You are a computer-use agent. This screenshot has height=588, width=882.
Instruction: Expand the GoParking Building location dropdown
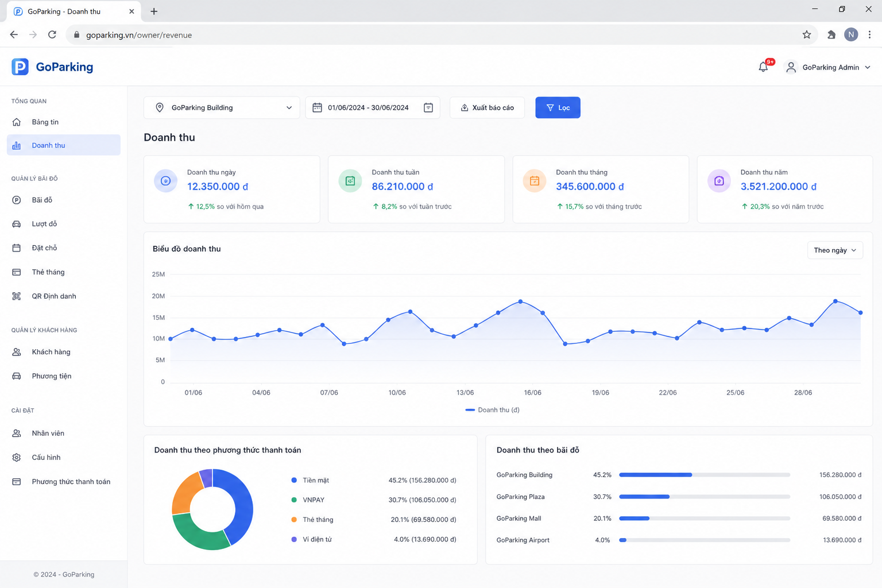pos(222,107)
